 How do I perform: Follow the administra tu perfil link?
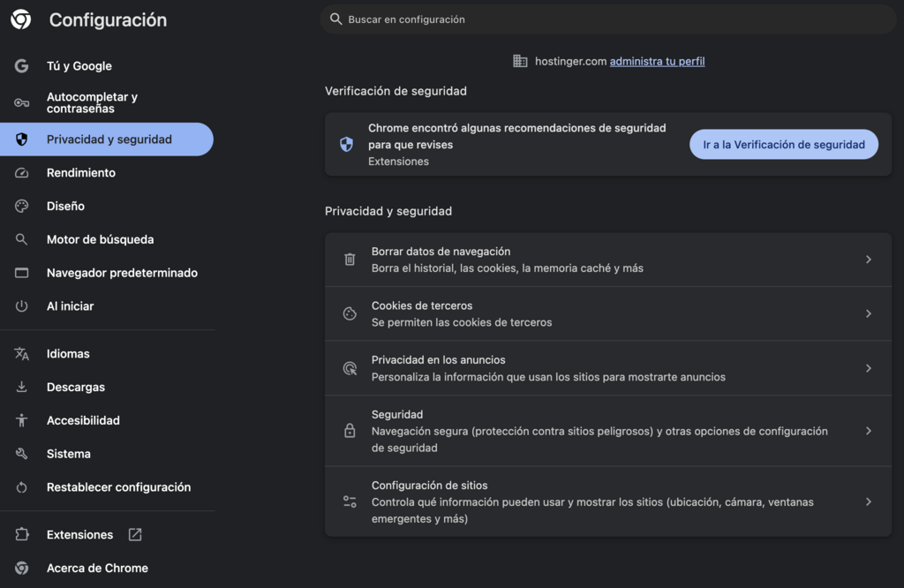[x=657, y=61]
